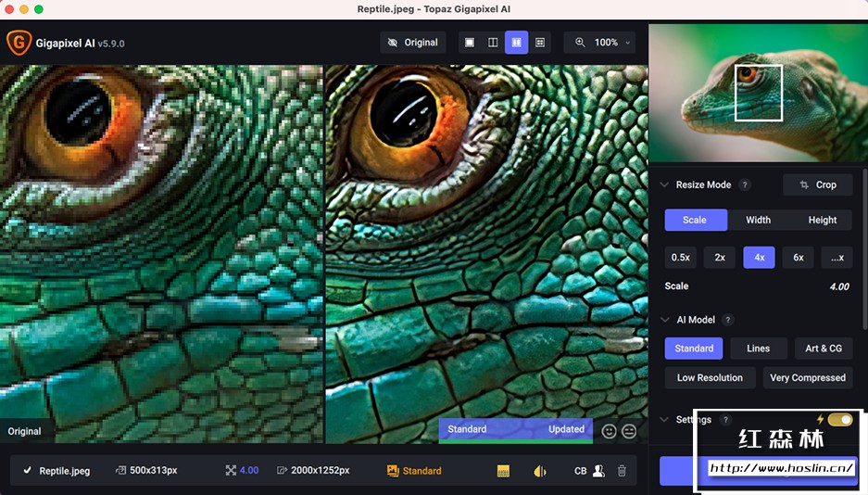This screenshot has width=868, height=495.
Task: Toggle the lightning Settings switch
Action: (840, 420)
